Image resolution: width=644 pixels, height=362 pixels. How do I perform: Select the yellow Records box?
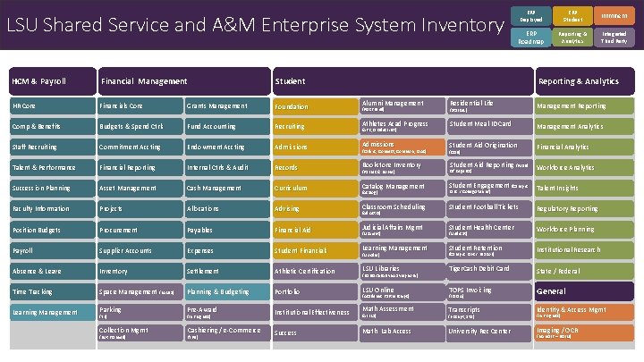(316, 167)
